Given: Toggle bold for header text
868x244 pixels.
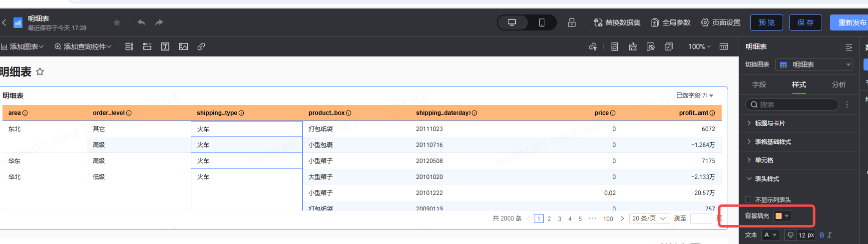Looking at the screenshot, I should 822,235.
